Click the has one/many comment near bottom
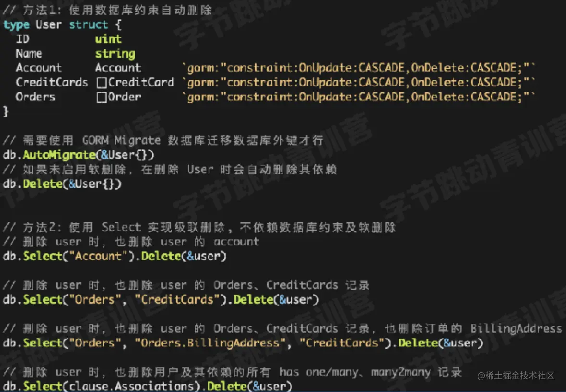Image resolution: width=566 pixels, height=392 pixels. click(x=233, y=372)
